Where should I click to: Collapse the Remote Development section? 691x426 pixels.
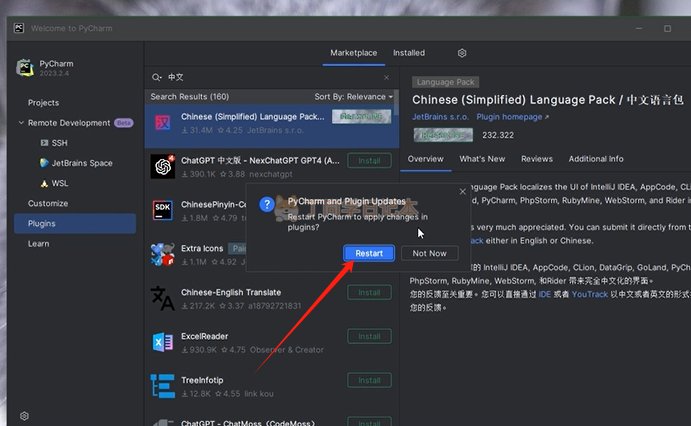[21, 122]
